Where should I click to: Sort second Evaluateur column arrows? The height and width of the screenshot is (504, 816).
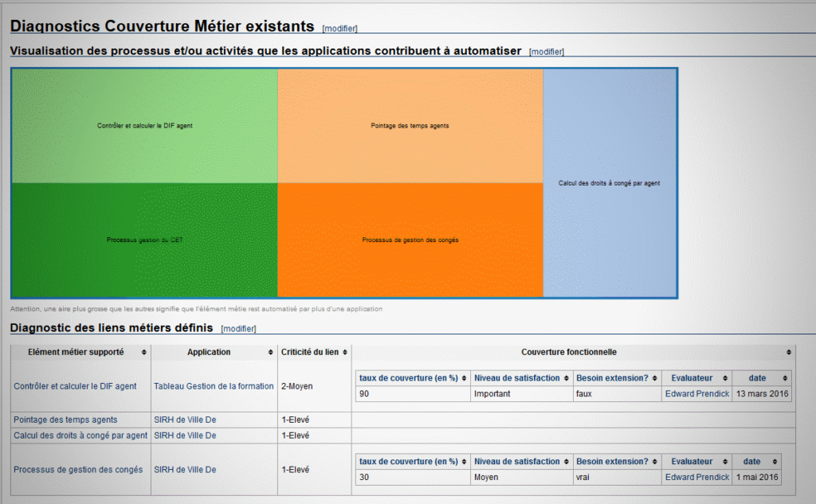[725, 461]
